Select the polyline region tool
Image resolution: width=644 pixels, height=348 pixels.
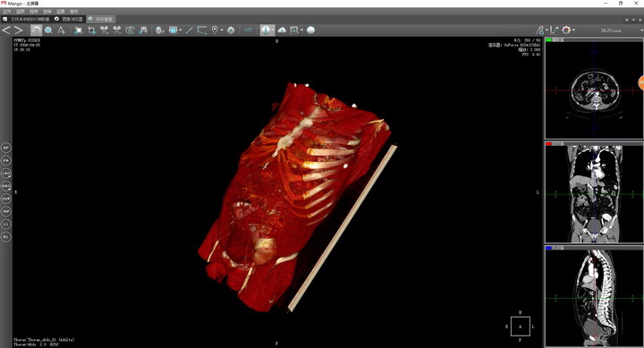(x=201, y=30)
